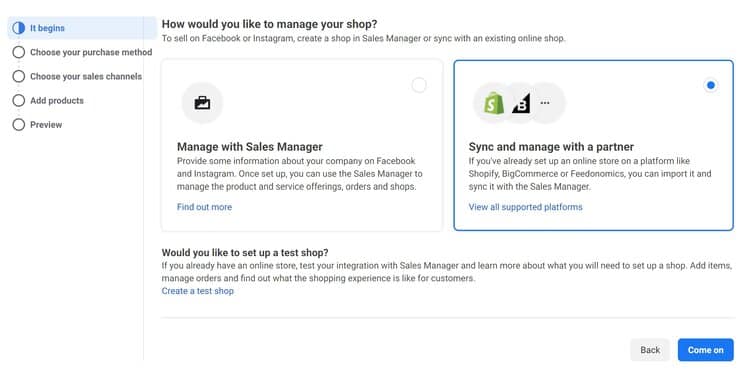Open the Preview step label
This screenshot has width=750, height=375.
46,125
